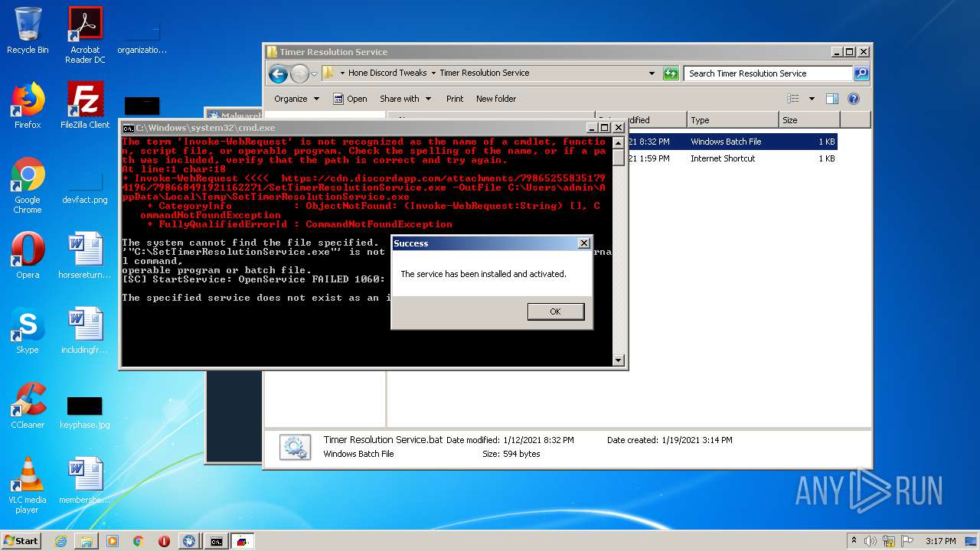Refresh the Explorer address bar
This screenshot has width=980, height=551.
pyautogui.click(x=671, y=73)
